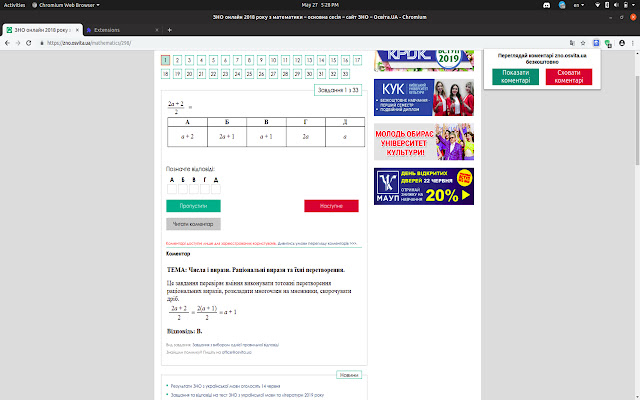
Task: Mark answer checkbox Б
Action: tap(183, 189)
